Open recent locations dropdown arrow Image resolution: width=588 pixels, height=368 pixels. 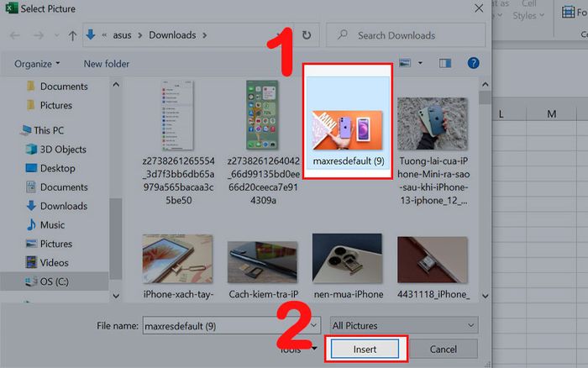pos(56,35)
